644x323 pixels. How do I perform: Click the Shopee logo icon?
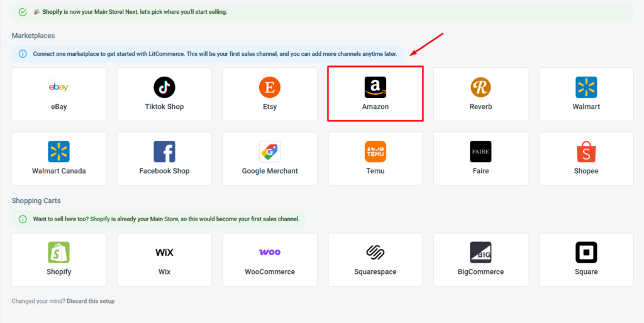pos(586,151)
